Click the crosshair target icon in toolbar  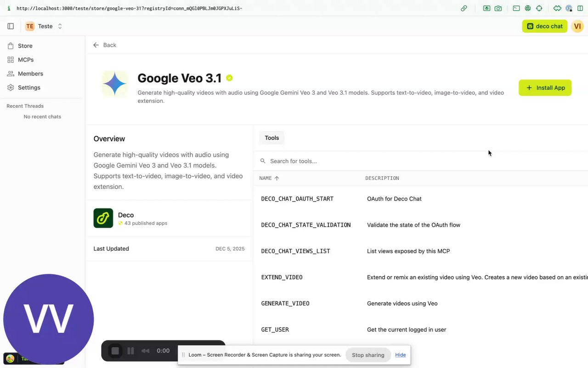pos(539,8)
